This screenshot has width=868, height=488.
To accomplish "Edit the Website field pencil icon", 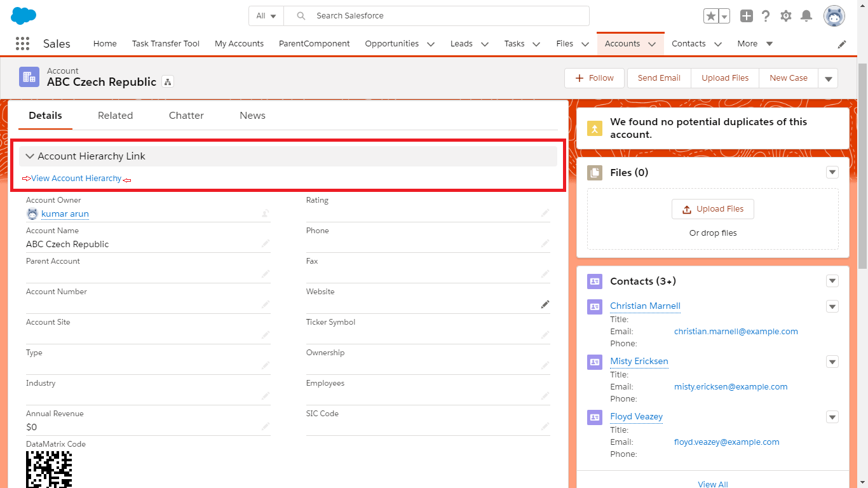I will pyautogui.click(x=545, y=304).
